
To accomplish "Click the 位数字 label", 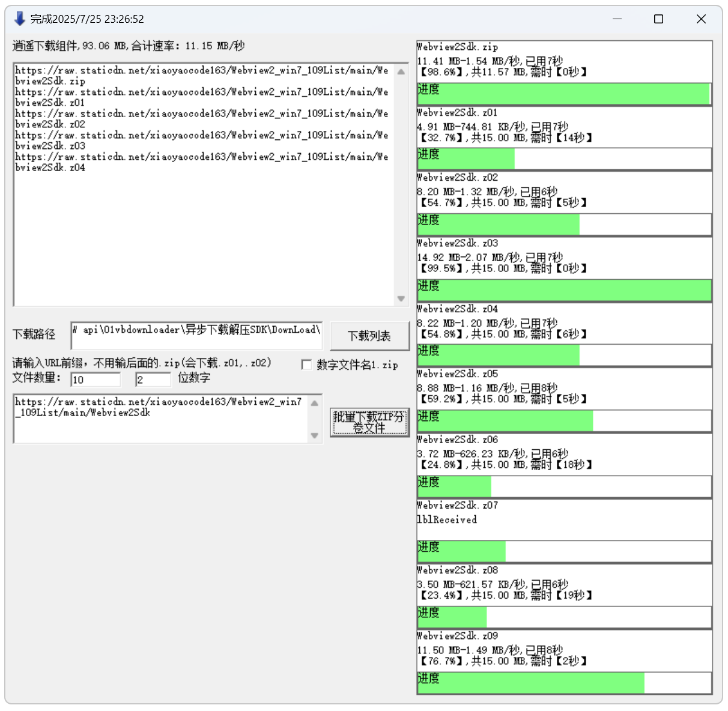I will [194, 378].
